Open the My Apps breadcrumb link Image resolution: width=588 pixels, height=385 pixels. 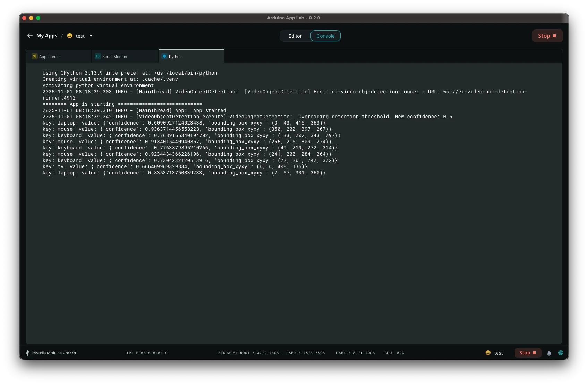tap(47, 36)
